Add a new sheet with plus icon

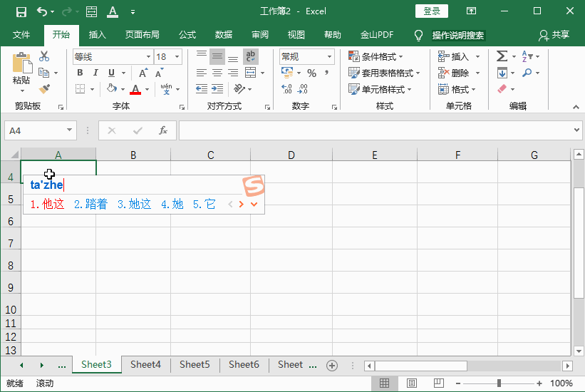[x=331, y=365]
